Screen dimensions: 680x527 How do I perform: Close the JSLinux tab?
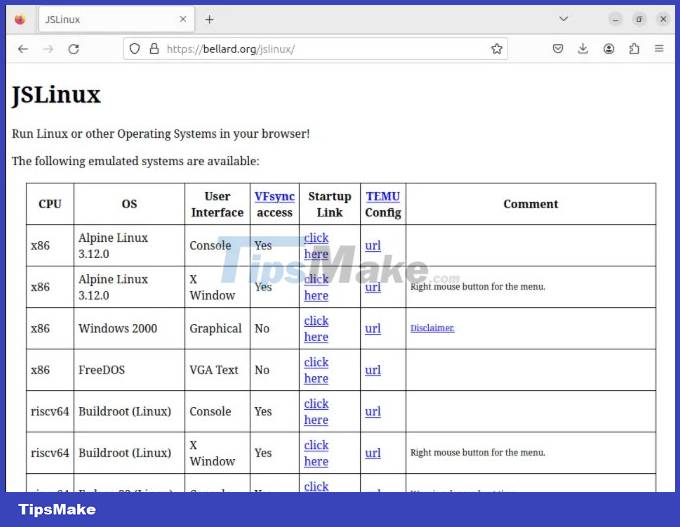(x=183, y=19)
